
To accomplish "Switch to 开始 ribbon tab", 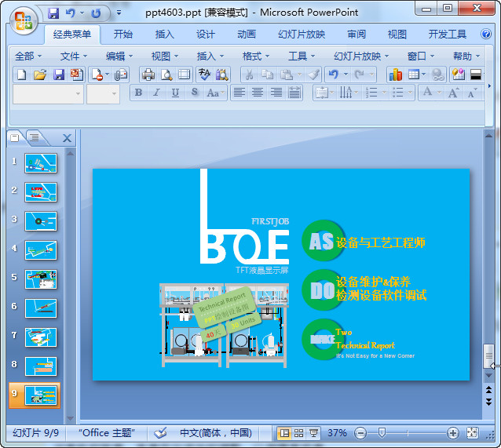I will click(x=123, y=35).
